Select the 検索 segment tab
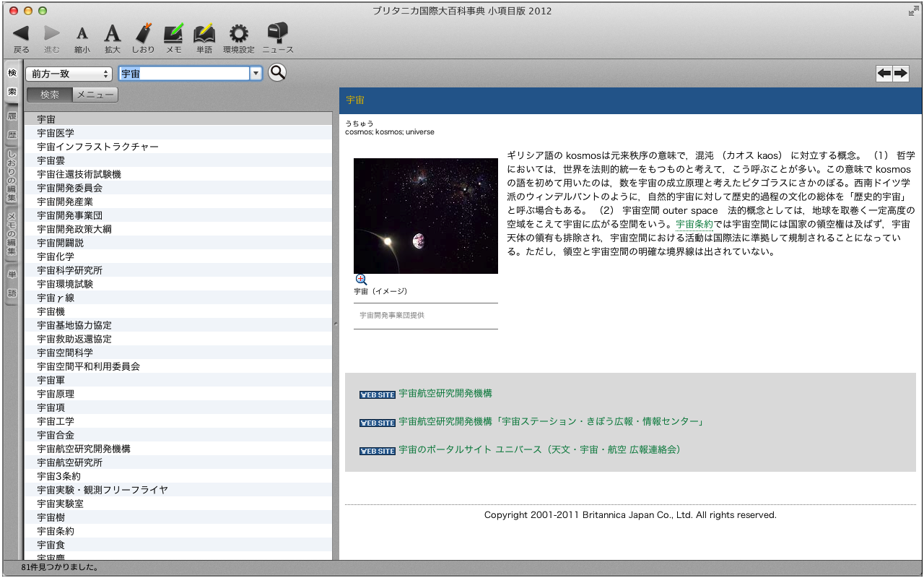The width and height of the screenshot is (924, 578). tap(50, 95)
